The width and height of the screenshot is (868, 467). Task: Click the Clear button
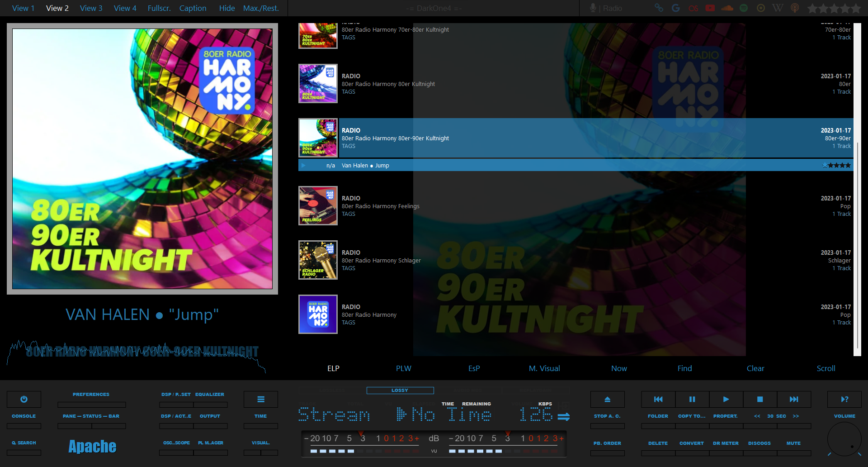click(x=755, y=368)
